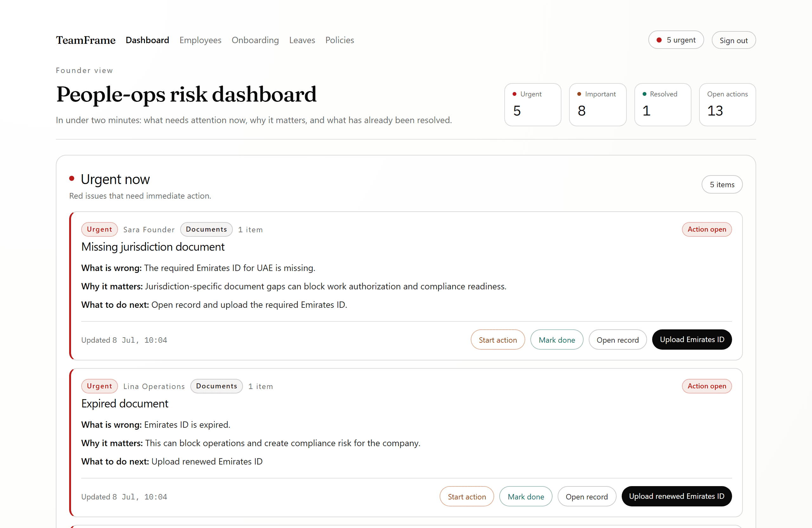Go to the Employees nav tab
The height and width of the screenshot is (528, 812).
[x=200, y=40]
